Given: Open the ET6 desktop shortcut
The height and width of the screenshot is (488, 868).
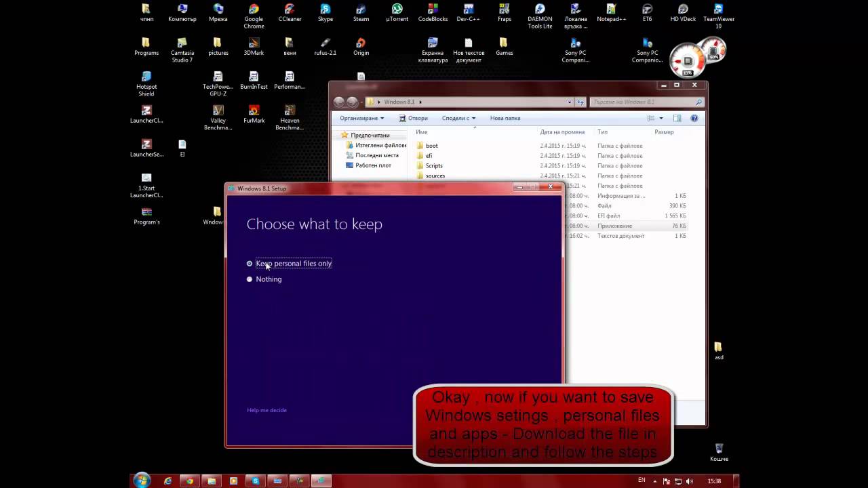Looking at the screenshot, I should (648, 13).
